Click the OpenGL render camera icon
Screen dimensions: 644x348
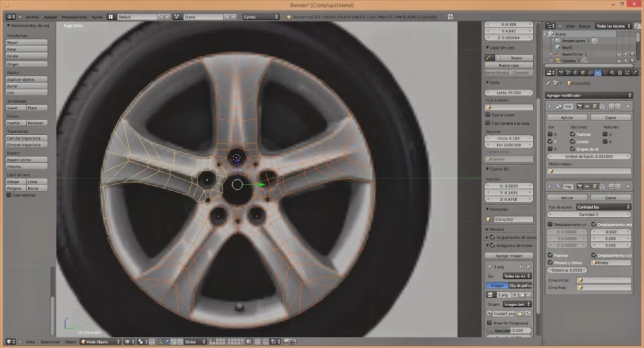pos(286,341)
